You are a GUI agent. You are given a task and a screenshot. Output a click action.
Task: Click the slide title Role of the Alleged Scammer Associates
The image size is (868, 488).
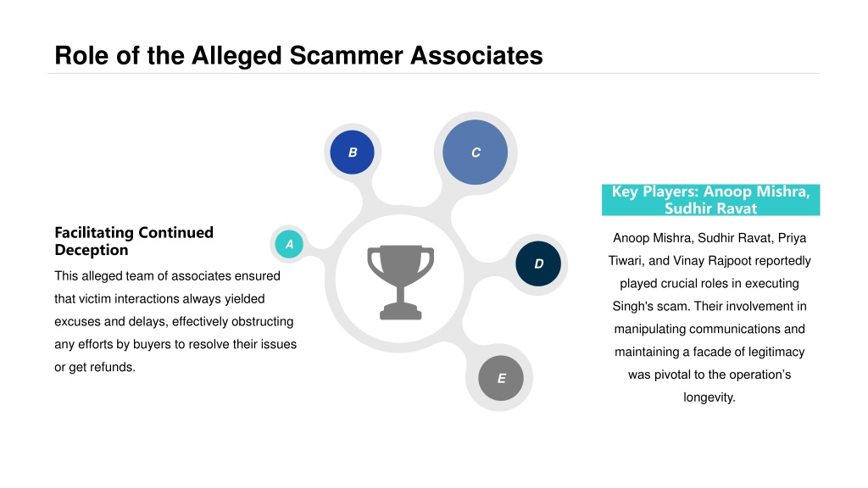(298, 55)
